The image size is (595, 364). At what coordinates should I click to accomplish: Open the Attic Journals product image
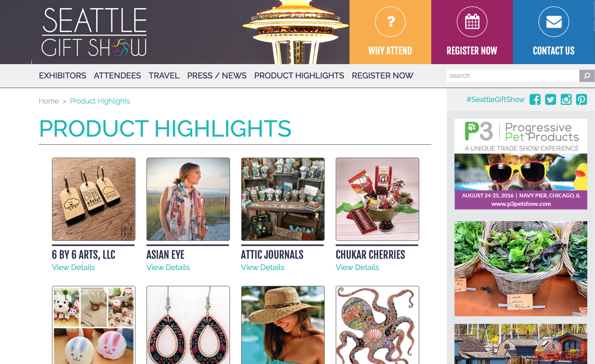tap(283, 199)
